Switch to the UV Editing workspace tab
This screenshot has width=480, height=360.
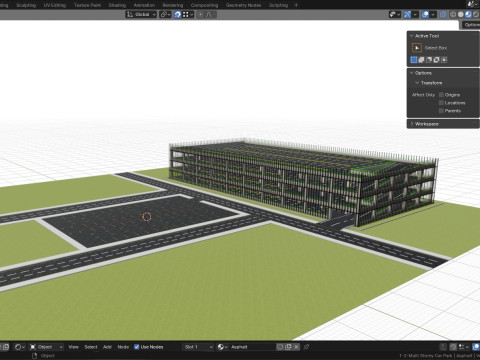point(55,5)
